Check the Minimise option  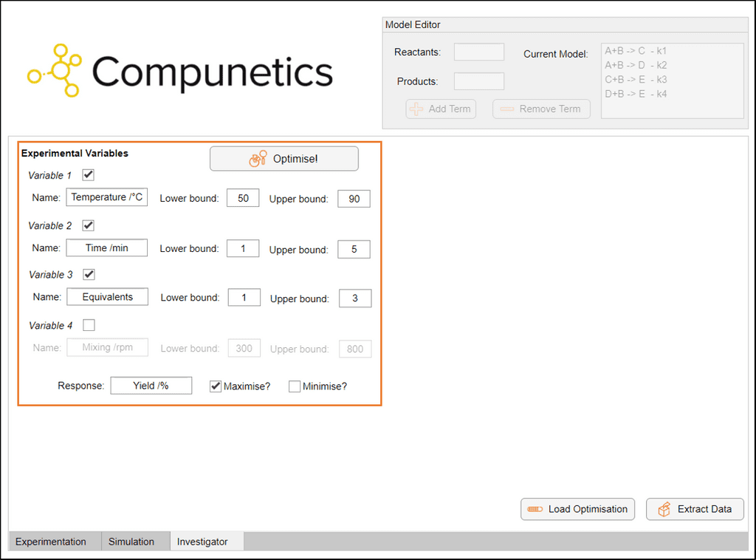[x=294, y=386]
